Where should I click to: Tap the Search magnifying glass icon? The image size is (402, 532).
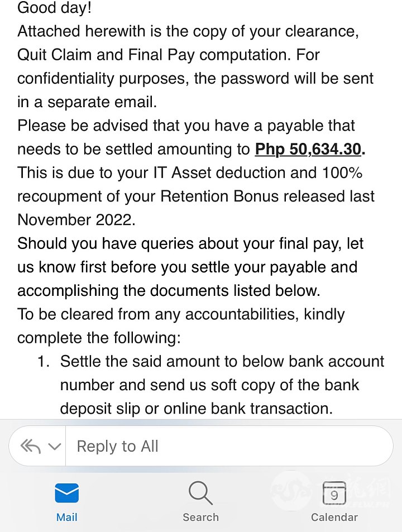pos(200,493)
